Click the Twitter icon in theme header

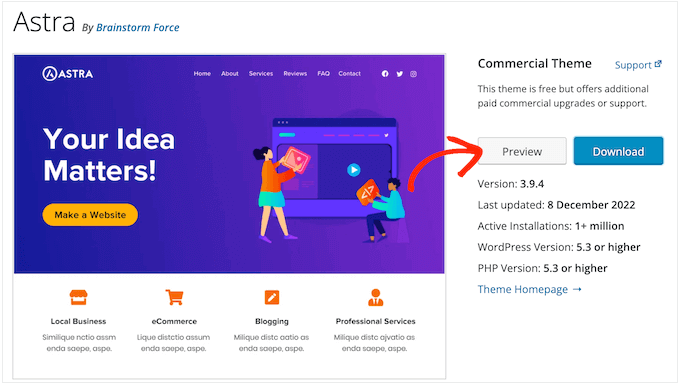coord(399,74)
